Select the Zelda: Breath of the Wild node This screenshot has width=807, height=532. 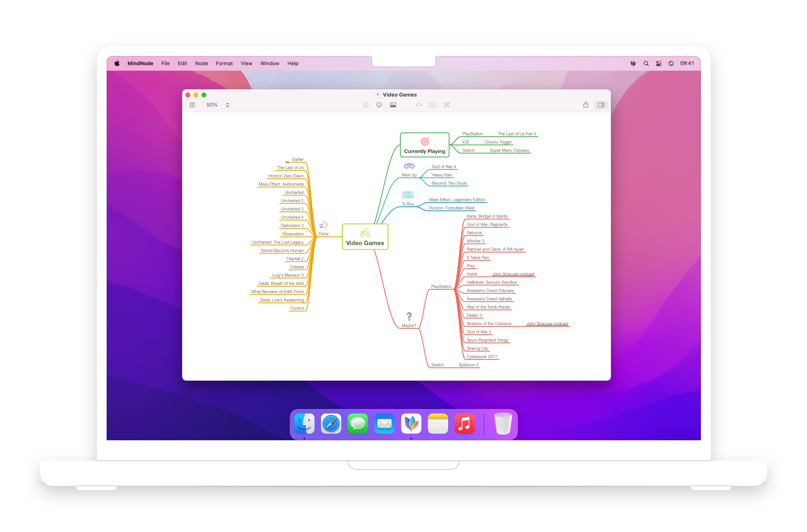click(x=281, y=284)
